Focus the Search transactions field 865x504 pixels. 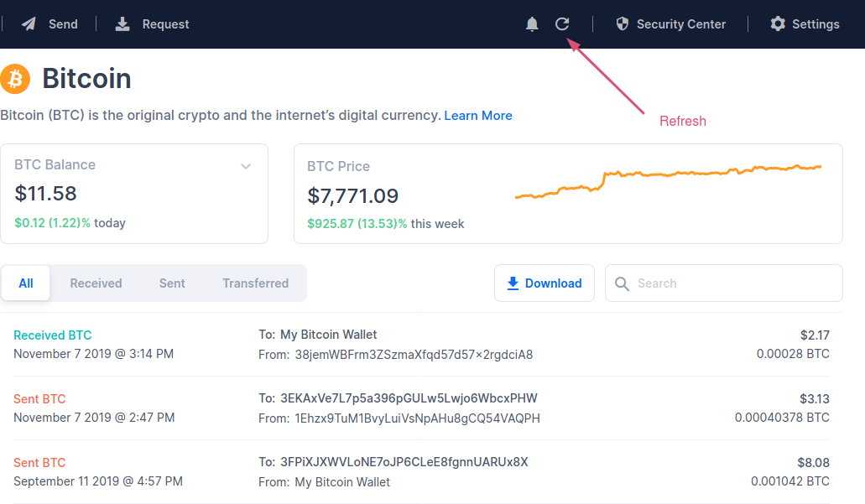click(724, 283)
